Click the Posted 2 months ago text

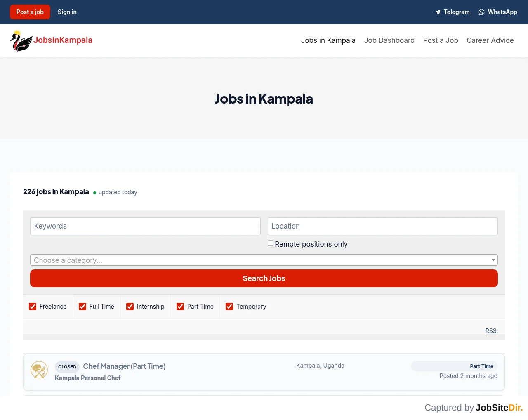click(x=469, y=376)
